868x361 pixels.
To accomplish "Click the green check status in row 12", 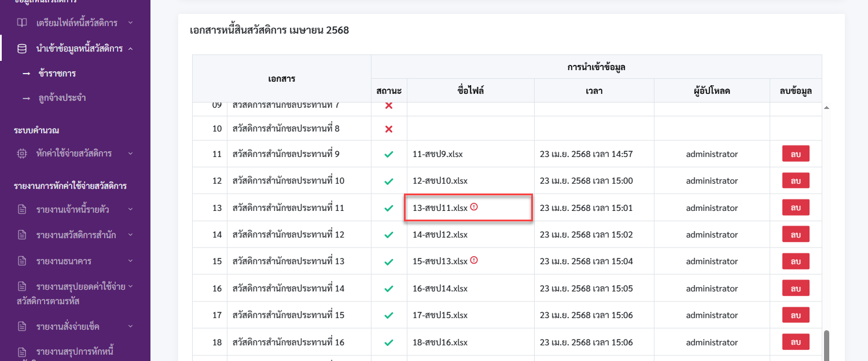I will click(x=389, y=181).
